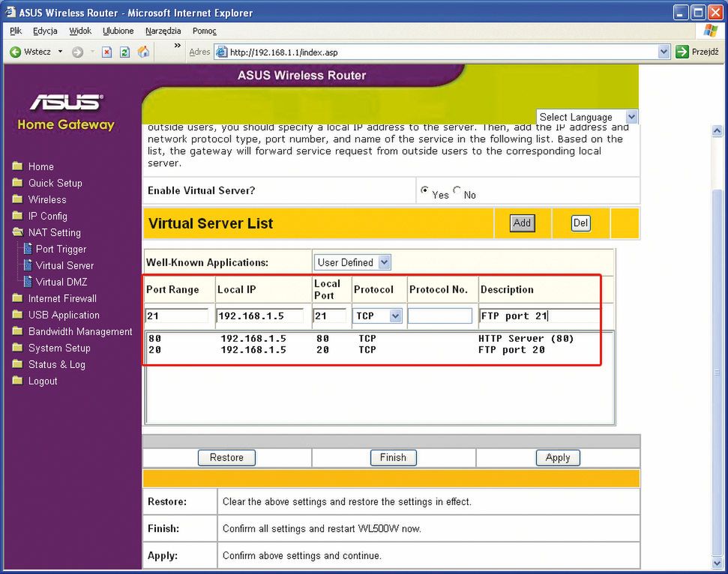This screenshot has height=574, width=728.
Task: Click the Logout folder icon
Action: (x=18, y=381)
